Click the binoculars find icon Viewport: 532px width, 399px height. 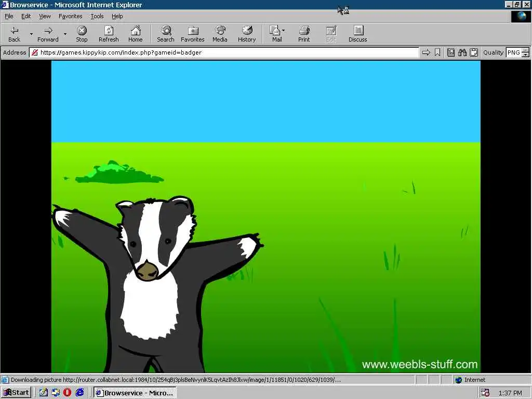pyautogui.click(x=462, y=52)
